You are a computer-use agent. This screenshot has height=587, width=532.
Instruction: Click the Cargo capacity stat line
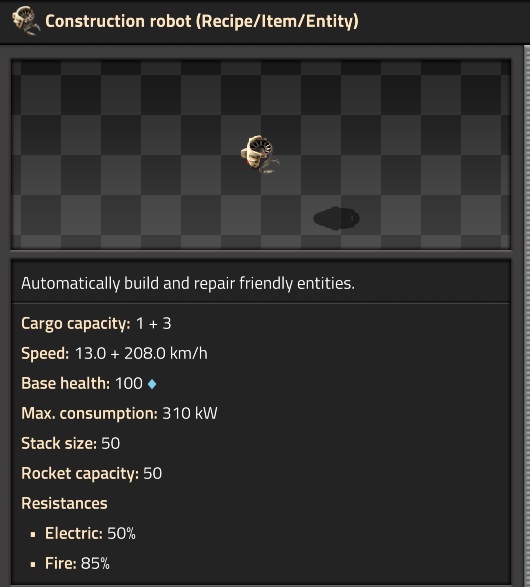[96, 323]
